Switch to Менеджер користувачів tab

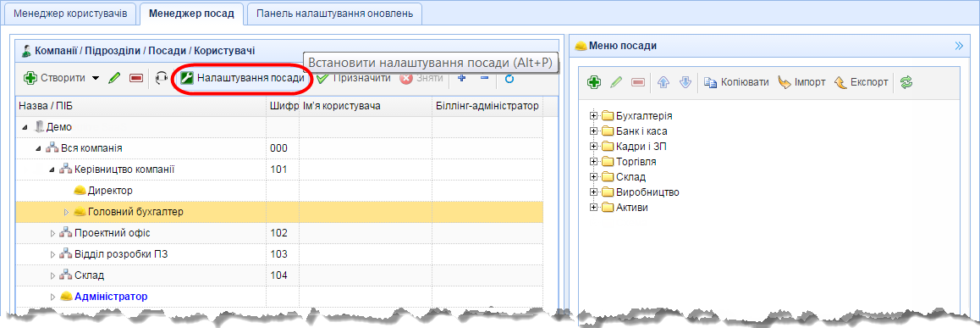click(70, 14)
